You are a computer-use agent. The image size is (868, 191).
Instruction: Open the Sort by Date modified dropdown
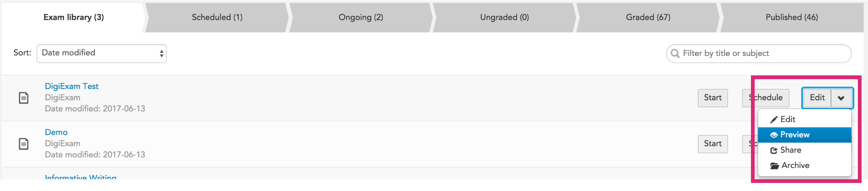click(x=102, y=53)
